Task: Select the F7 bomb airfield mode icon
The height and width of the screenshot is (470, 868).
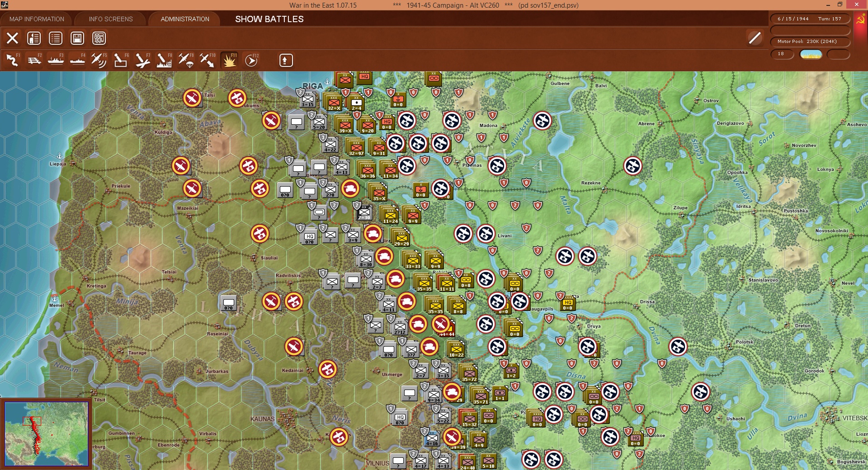Action: tap(142, 60)
